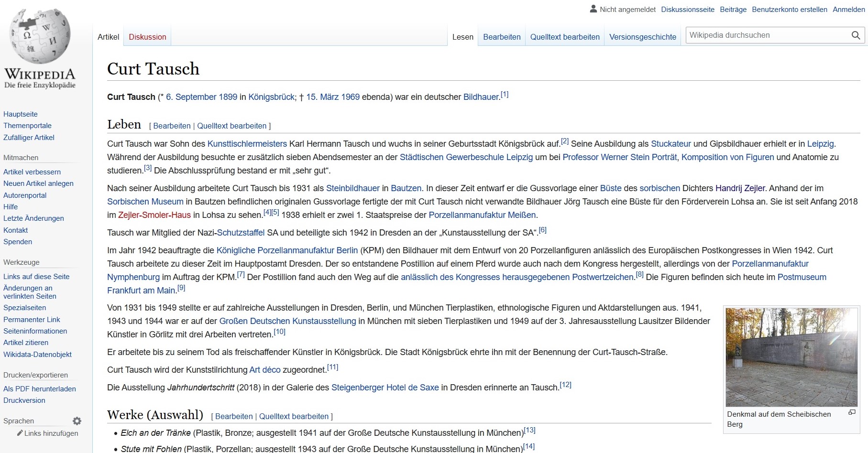The width and height of the screenshot is (868, 453).
Task: Open the Denkmal auf dem Scheibischen Berg photo
Action: pyautogui.click(x=791, y=357)
